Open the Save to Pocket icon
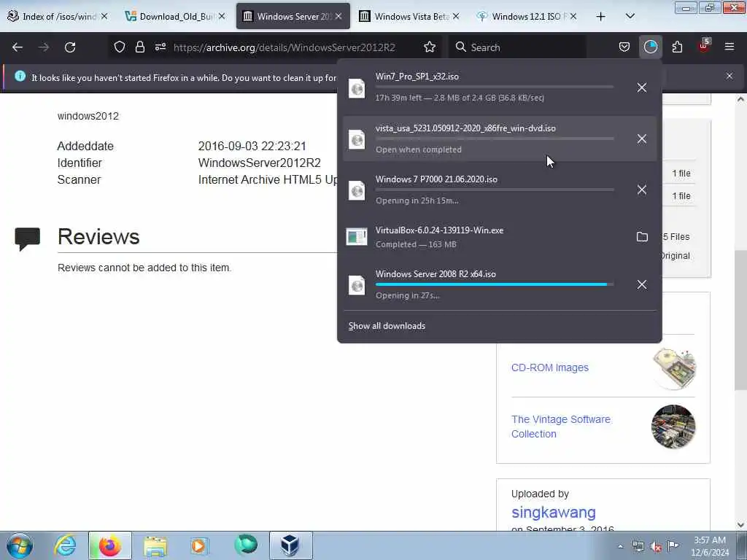This screenshot has width=747, height=560. tap(624, 47)
